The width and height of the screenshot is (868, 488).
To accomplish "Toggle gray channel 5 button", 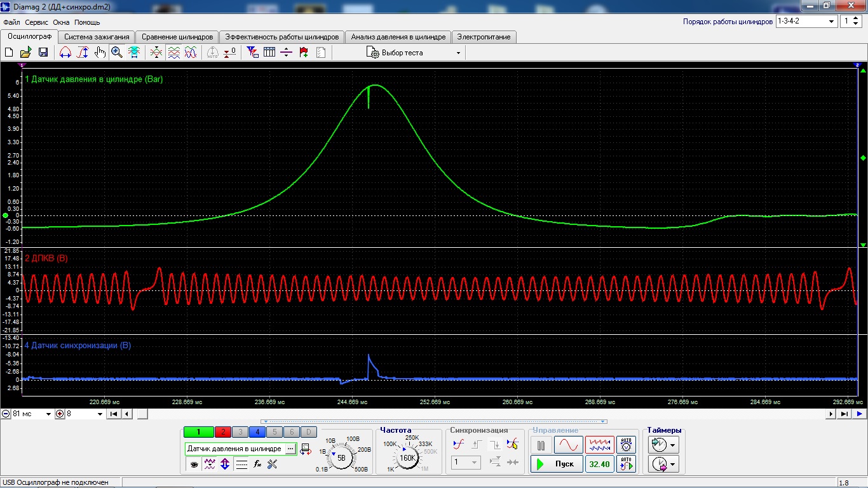I will pyautogui.click(x=275, y=432).
